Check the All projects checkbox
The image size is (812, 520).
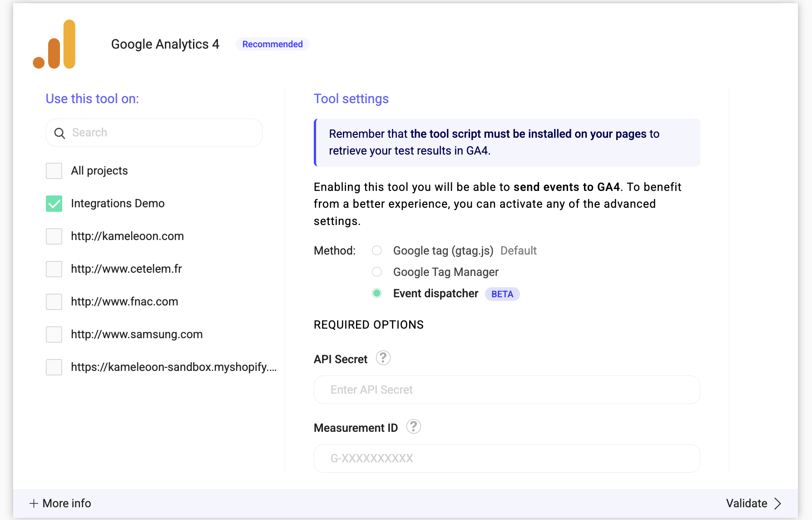tap(54, 171)
